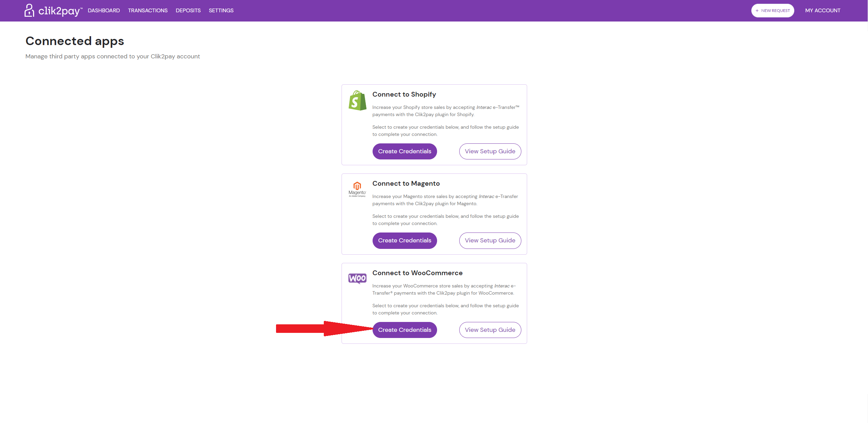The height and width of the screenshot is (423, 868).
Task: Click the Connect to Shopify heading
Action: coord(404,94)
